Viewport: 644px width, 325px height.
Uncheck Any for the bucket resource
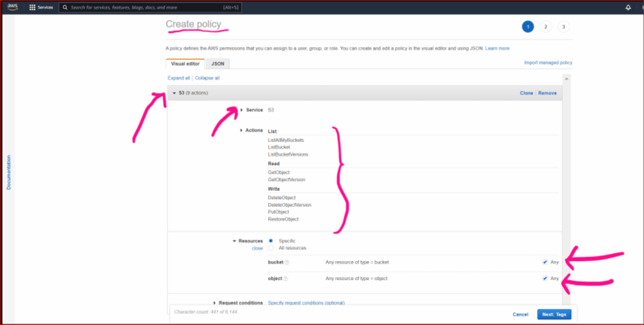545,262
